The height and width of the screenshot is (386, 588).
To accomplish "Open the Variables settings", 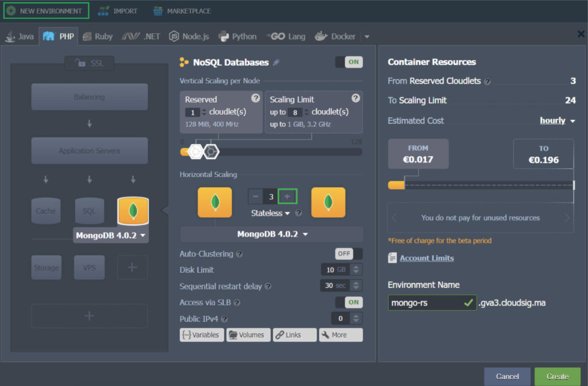I will click(x=202, y=335).
